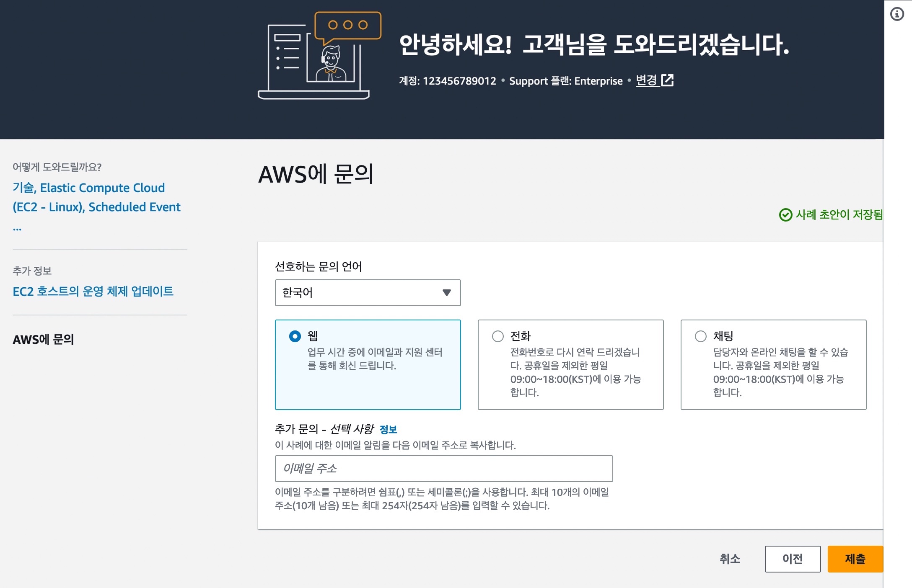Select the 전화 contact method radio button
This screenshot has width=912, height=588.
498,336
